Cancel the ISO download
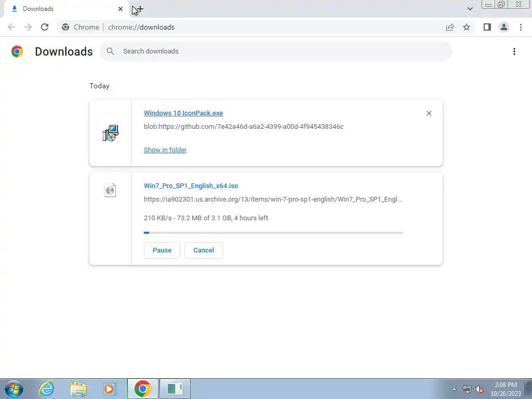 (x=204, y=250)
